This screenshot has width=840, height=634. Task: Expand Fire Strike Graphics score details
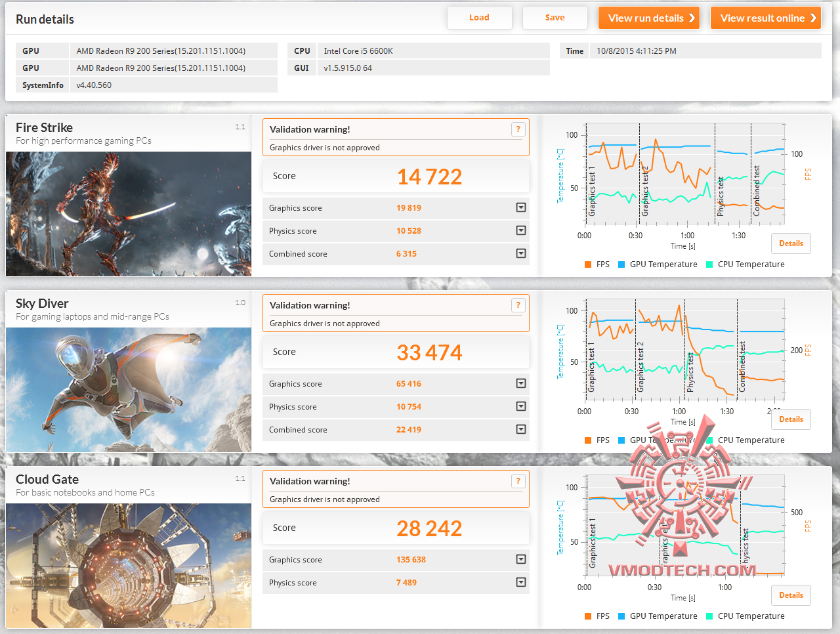click(x=521, y=207)
